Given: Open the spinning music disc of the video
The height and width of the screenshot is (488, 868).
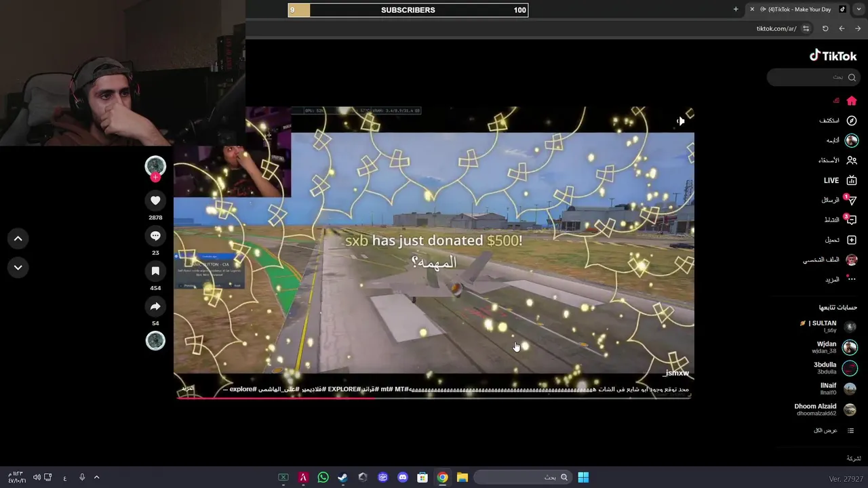Looking at the screenshot, I should [x=155, y=341].
